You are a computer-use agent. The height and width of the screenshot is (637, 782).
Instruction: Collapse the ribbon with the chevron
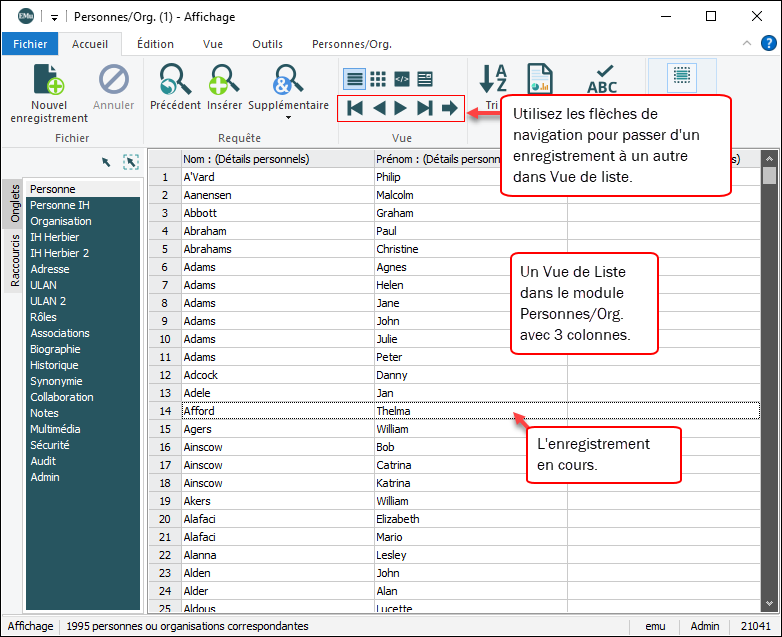[746, 44]
